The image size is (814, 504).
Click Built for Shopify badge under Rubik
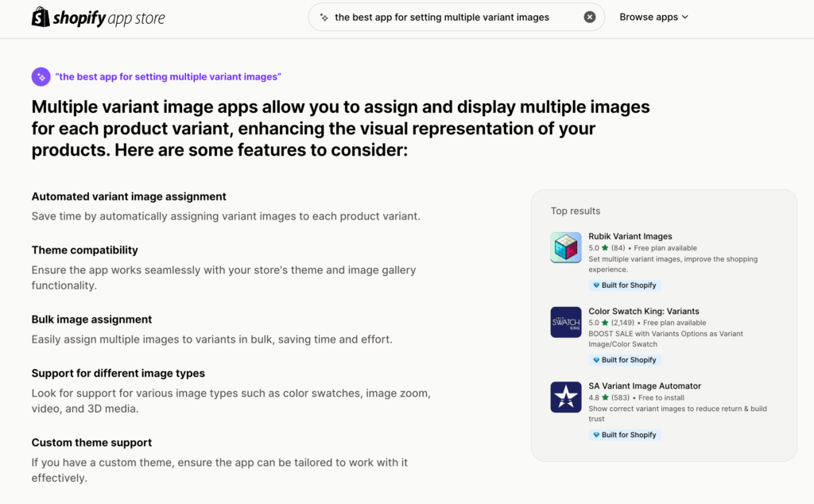(625, 285)
